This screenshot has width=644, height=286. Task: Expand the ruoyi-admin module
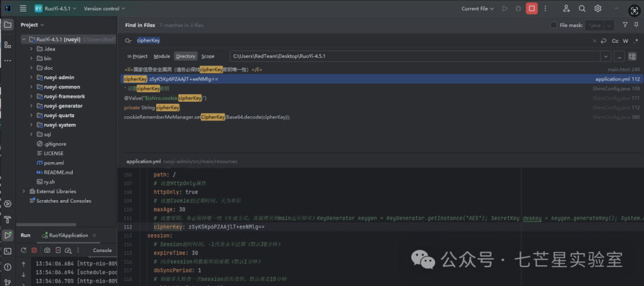(x=31, y=77)
